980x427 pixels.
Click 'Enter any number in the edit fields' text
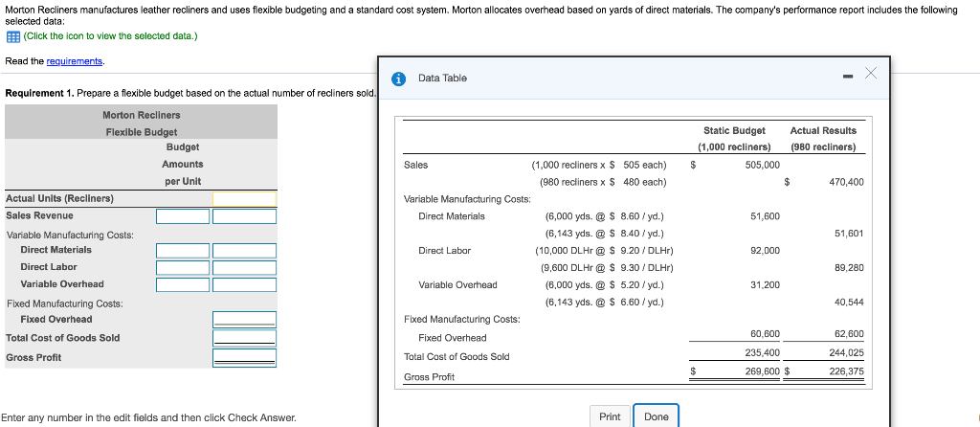(x=148, y=417)
